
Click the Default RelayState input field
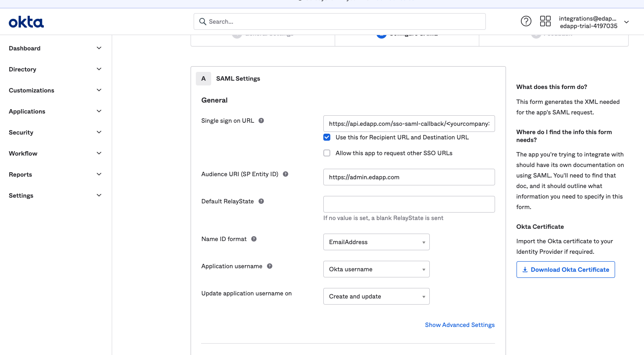click(409, 204)
